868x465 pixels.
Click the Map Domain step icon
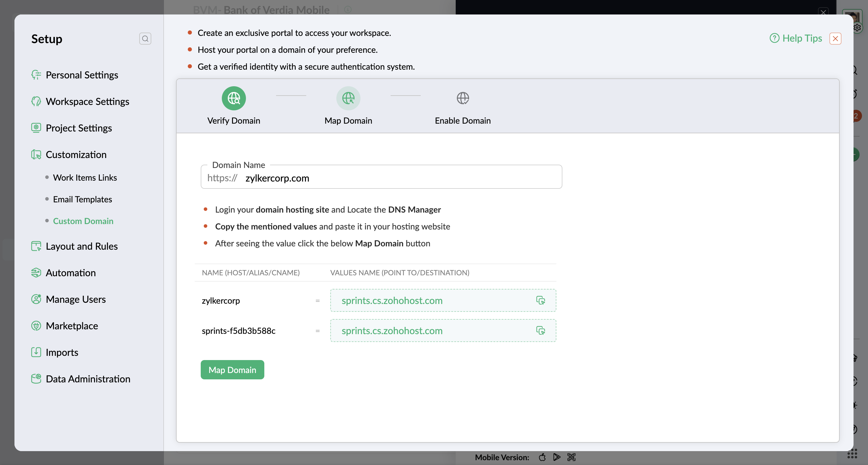coord(348,99)
